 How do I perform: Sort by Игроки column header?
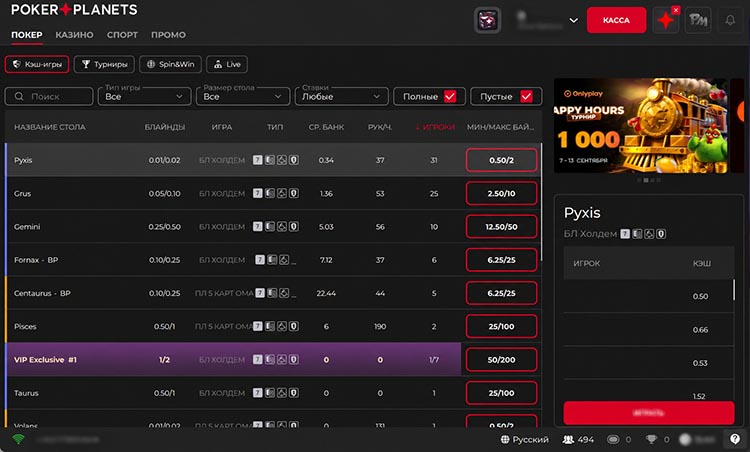(x=435, y=127)
